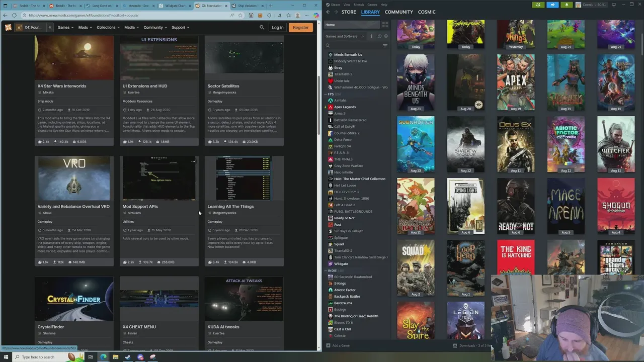The height and width of the screenshot is (362, 644).
Task: Expand the Collections dropdown menu
Action: pyautogui.click(x=108, y=27)
